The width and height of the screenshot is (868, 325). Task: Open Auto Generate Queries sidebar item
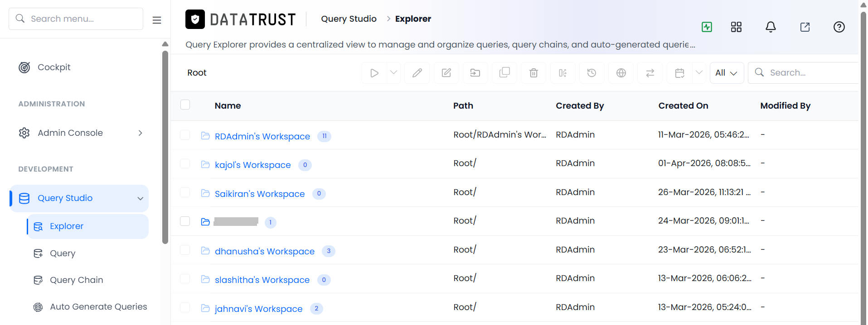[98, 307]
